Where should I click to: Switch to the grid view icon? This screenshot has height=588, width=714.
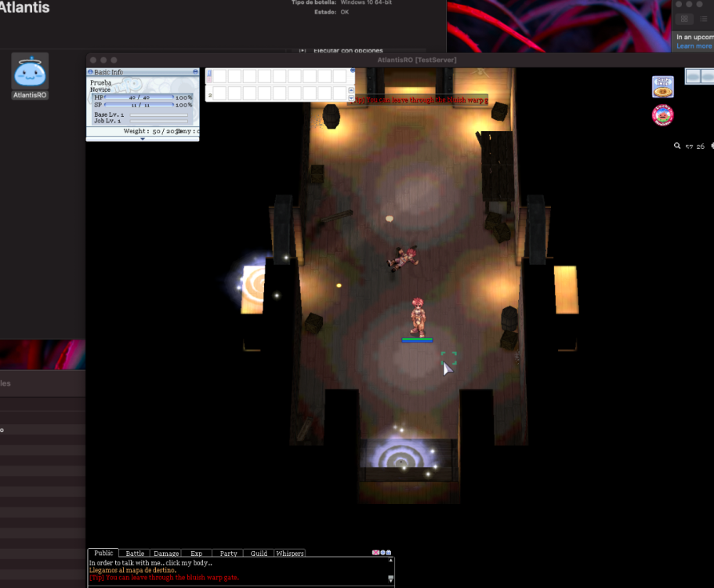click(x=684, y=19)
